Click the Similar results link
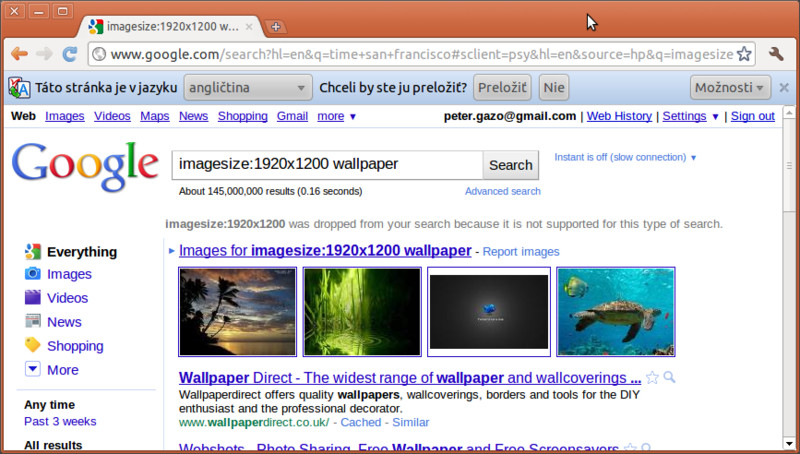The height and width of the screenshot is (454, 800). coord(411,422)
